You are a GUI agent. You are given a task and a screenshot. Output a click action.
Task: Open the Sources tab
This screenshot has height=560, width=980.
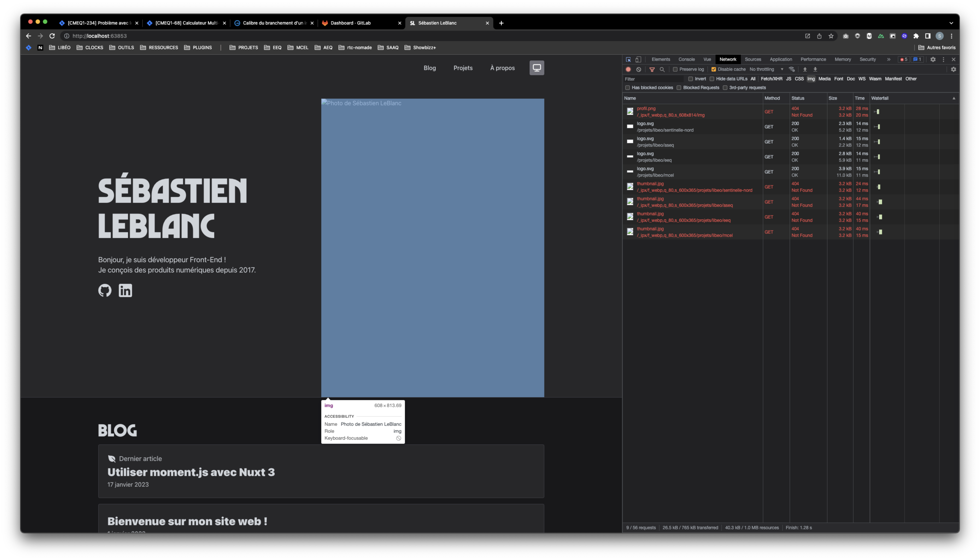(753, 60)
